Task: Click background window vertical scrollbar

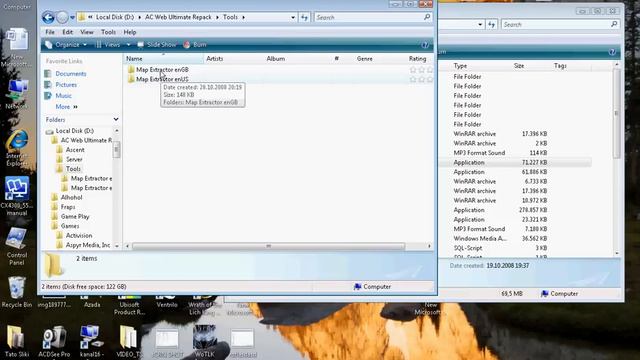Action: [x=617, y=112]
